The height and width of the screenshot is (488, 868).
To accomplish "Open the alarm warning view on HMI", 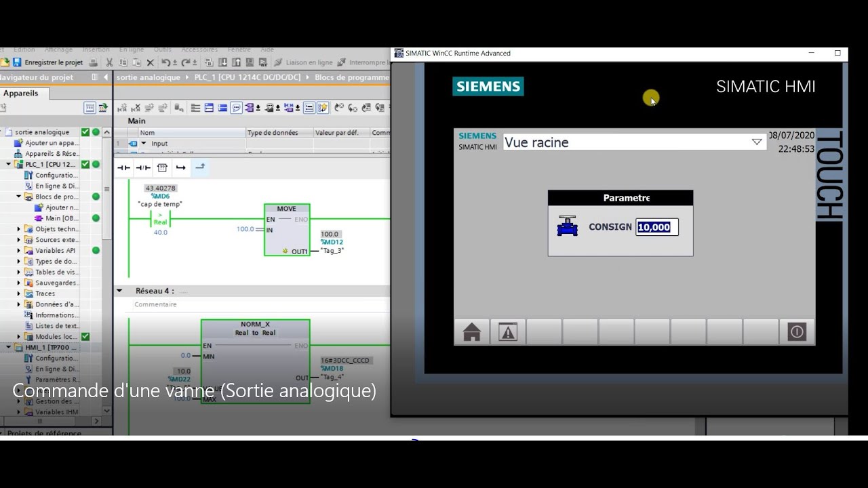I will point(508,332).
